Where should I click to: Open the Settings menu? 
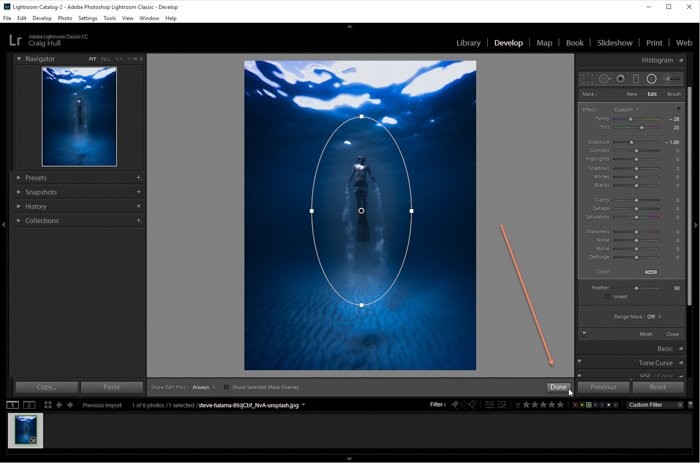coord(88,18)
